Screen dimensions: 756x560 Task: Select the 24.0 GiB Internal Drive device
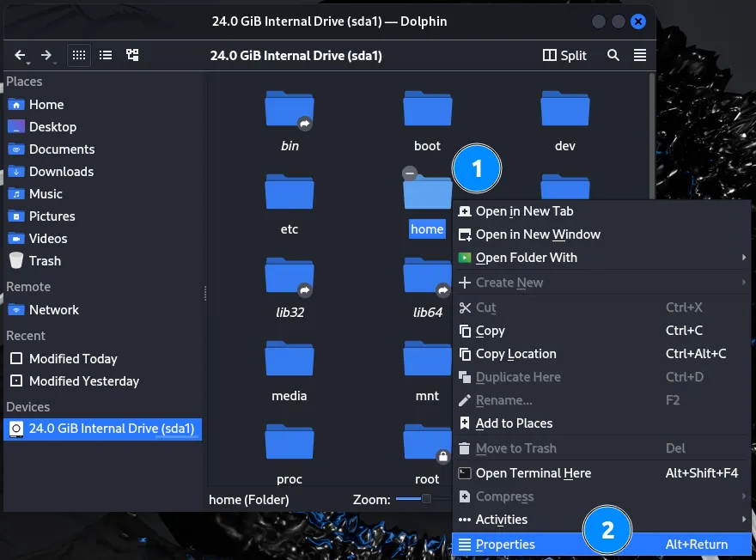102,429
